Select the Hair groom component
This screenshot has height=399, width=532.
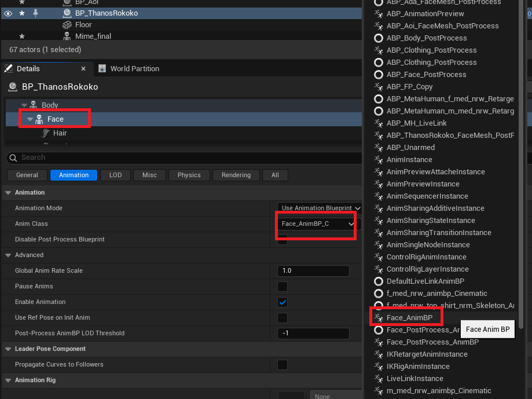tap(60, 133)
